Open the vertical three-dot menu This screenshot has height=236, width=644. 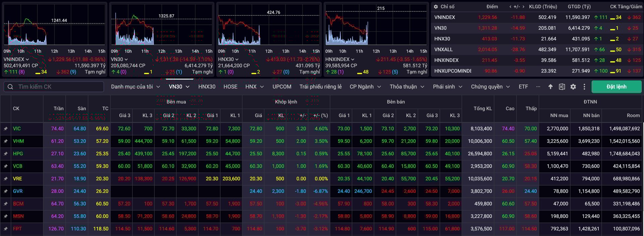pos(584,87)
